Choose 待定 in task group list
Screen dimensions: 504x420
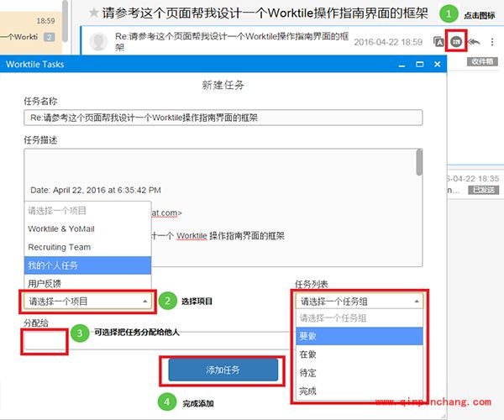360,373
